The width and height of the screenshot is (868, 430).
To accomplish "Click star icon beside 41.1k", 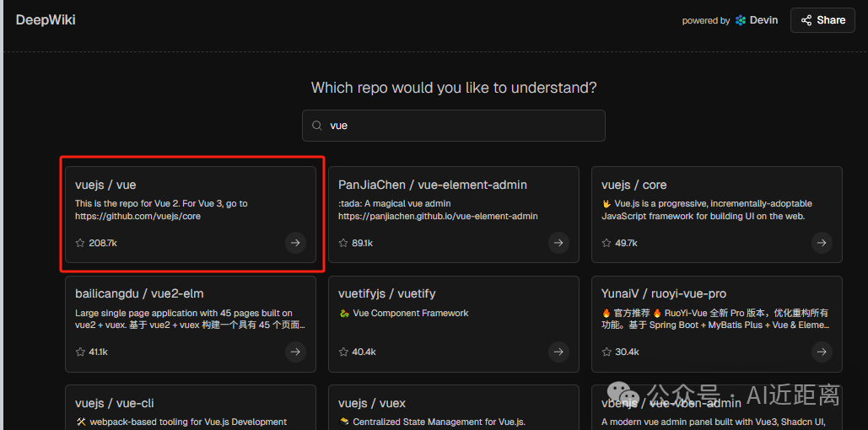I will 79,352.
